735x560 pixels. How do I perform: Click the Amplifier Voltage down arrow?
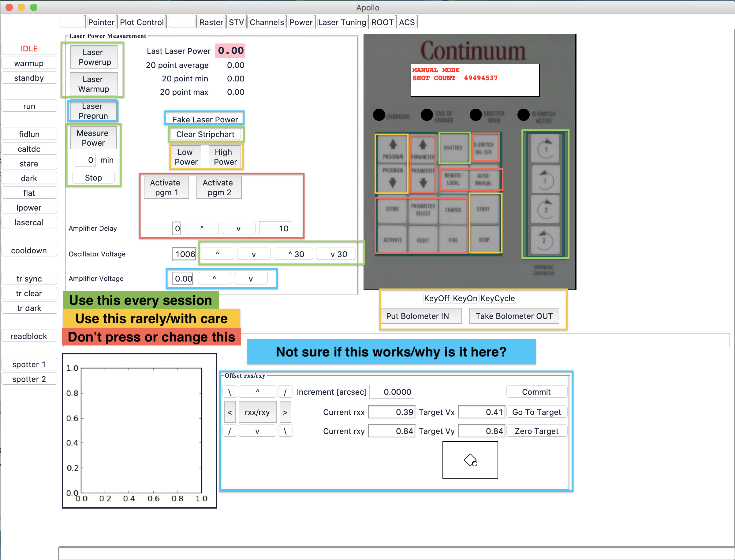(251, 279)
